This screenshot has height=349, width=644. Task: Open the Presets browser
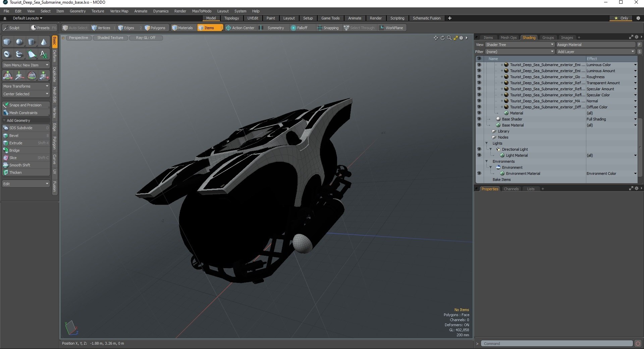tap(43, 28)
